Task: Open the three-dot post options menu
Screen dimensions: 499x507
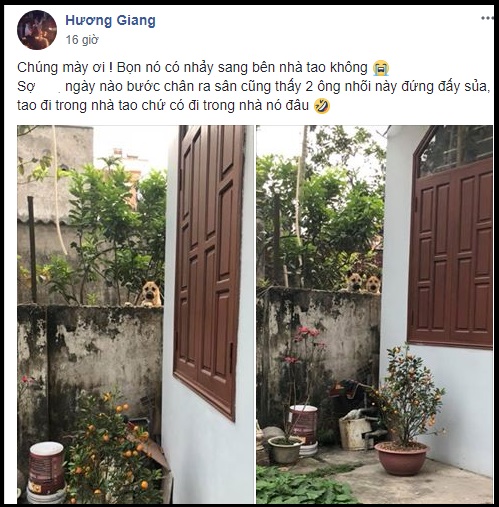Action: (x=487, y=18)
